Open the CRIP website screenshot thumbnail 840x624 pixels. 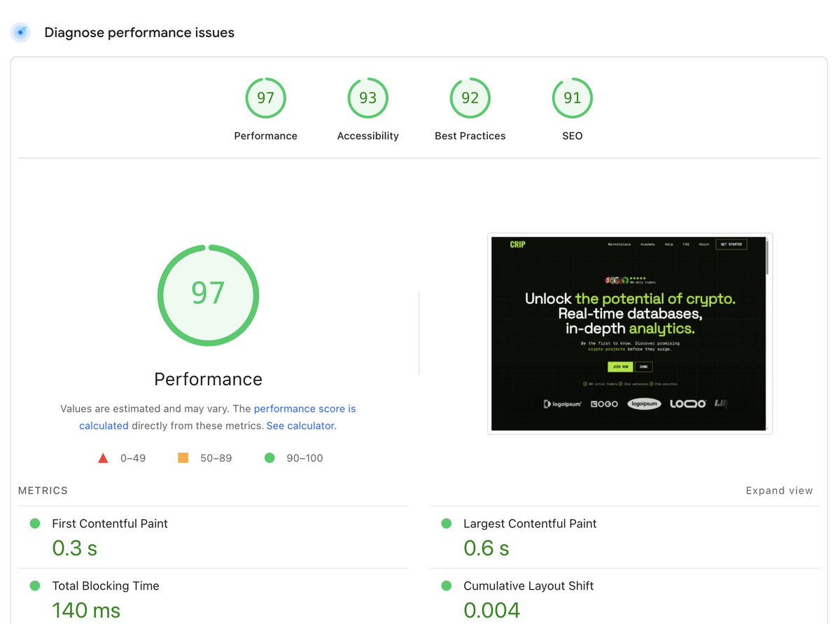(630, 333)
